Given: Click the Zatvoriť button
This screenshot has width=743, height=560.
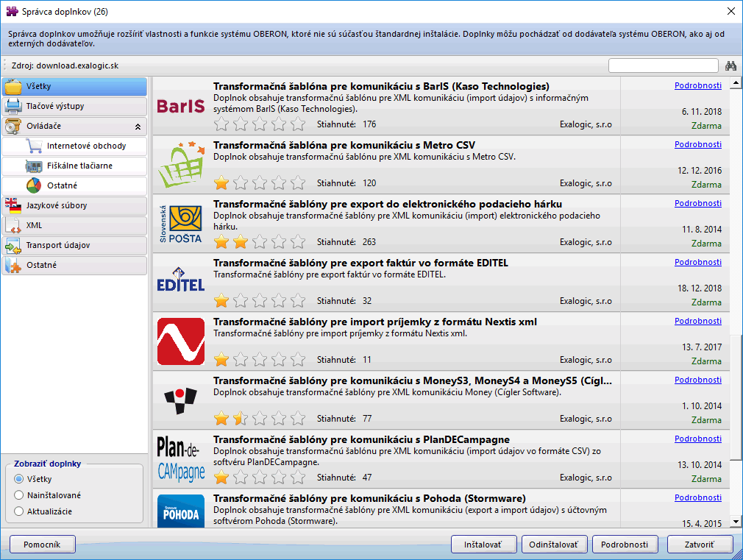Looking at the screenshot, I should 700,545.
